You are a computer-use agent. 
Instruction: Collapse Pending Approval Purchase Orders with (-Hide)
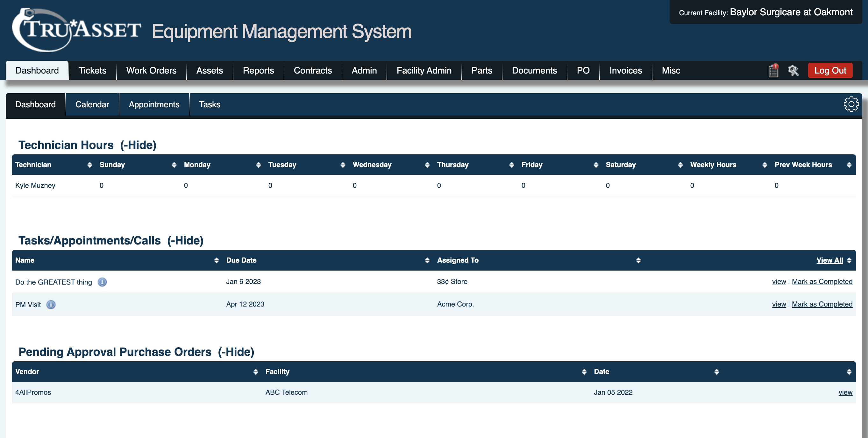pyautogui.click(x=236, y=352)
